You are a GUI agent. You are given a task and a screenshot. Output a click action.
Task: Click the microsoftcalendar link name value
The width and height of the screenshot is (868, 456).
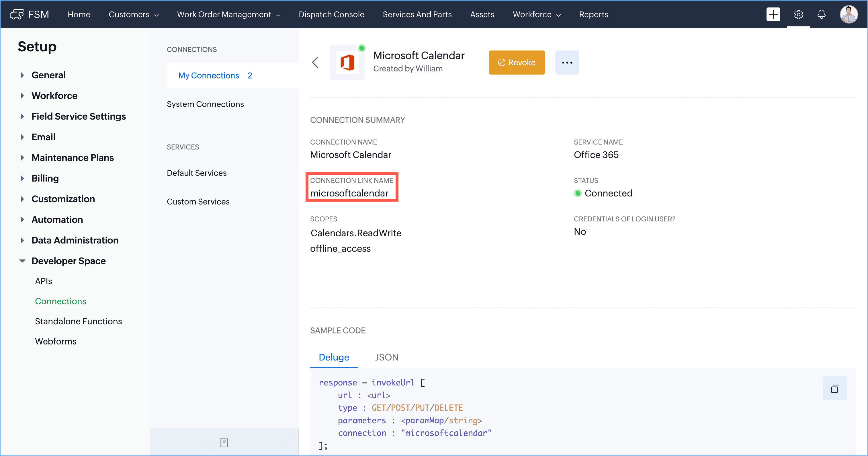coord(349,193)
